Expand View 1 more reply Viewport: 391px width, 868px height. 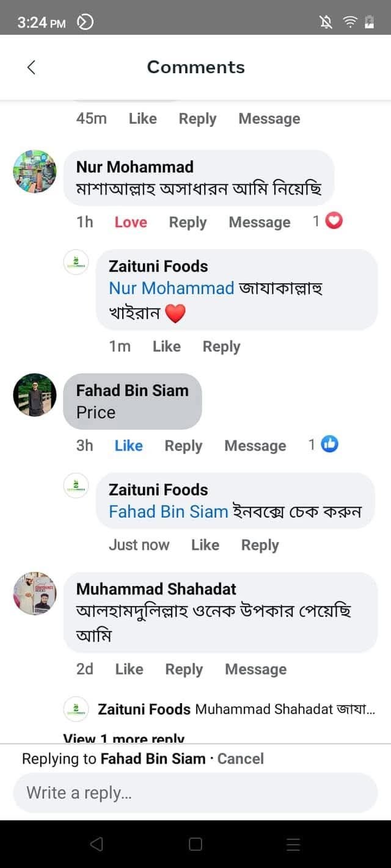point(124,737)
